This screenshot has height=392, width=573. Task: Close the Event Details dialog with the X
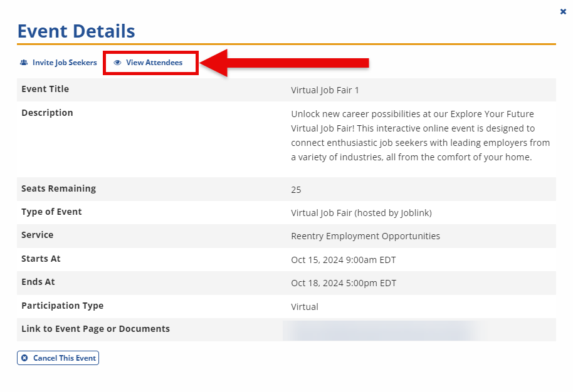(x=563, y=11)
